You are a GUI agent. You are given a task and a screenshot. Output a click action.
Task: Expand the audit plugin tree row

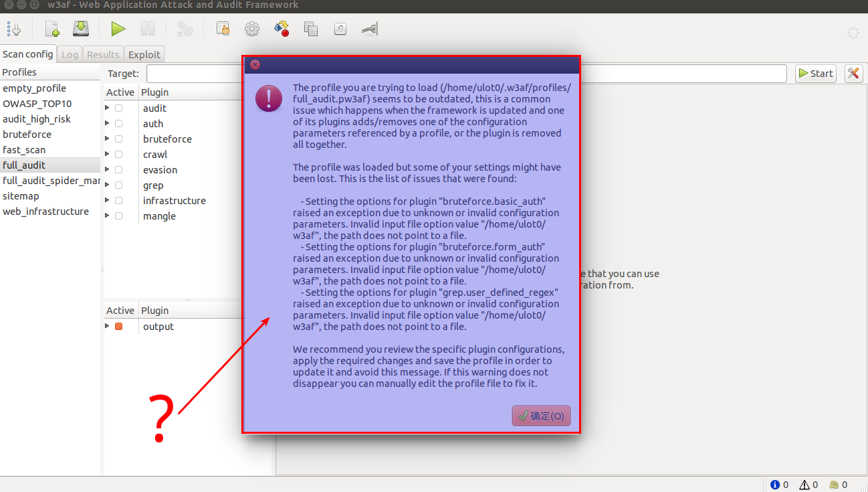[x=107, y=108]
